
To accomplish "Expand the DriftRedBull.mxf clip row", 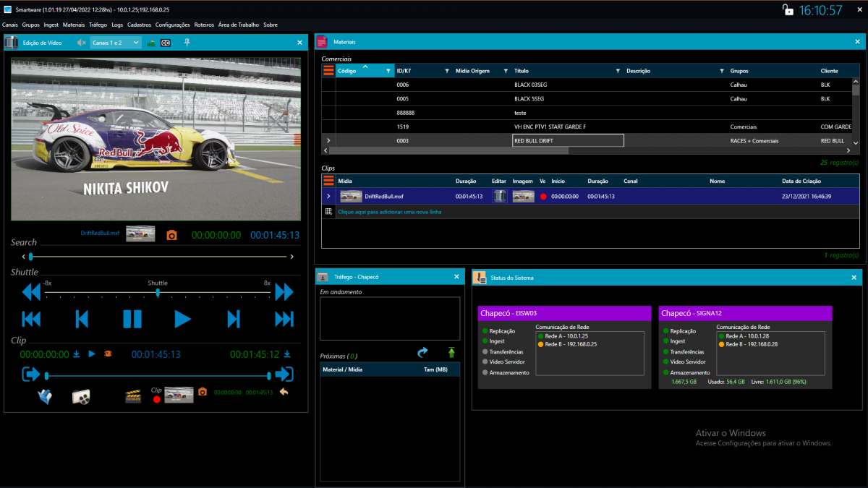I will (x=328, y=196).
